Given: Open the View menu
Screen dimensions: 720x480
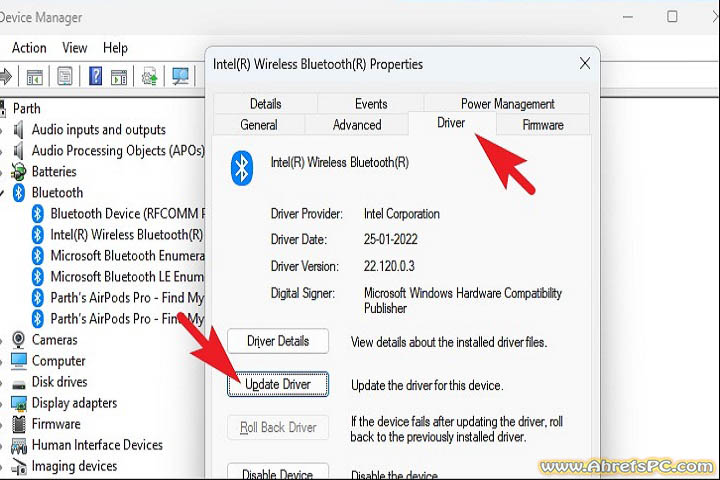Looking at the screenshot, I should [74, 48].
